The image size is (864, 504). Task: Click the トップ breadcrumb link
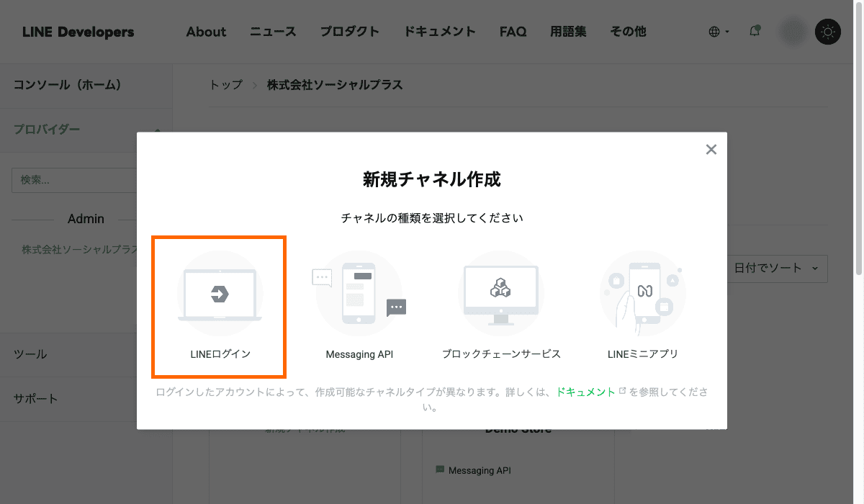click(x=225, y=85)
